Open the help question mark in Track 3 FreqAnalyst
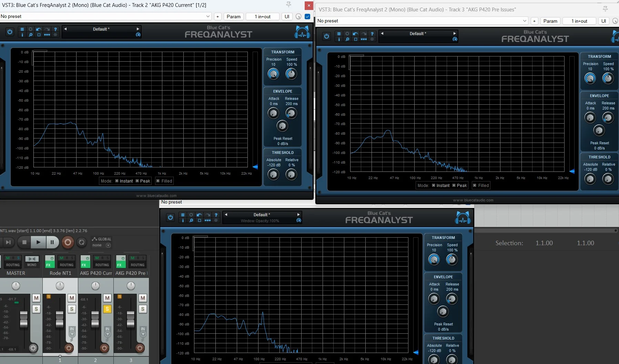 coord(372,34)
